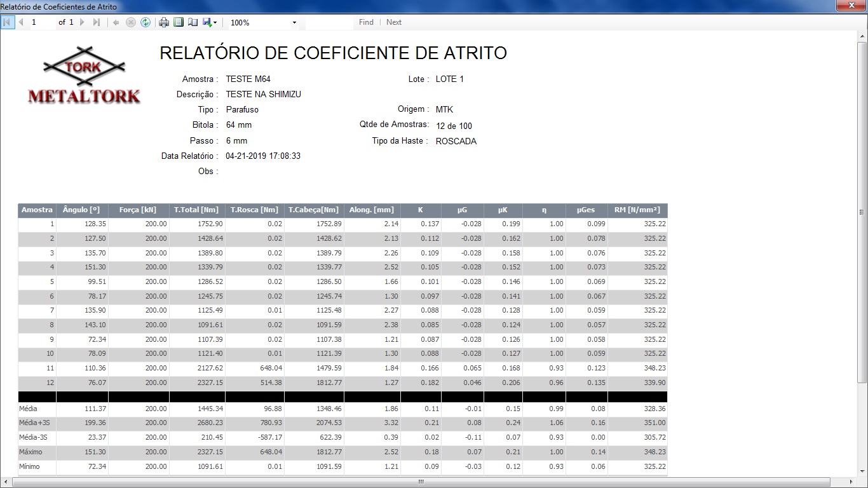Click sample value TESTE M64
This screenshot has height=488, width=868.
pyautogui.click(x=248, y=79)
